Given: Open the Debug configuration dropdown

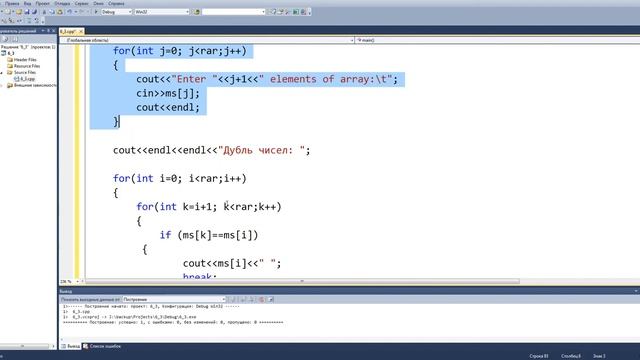Looking at the screenshot, I should pos(117,12).
